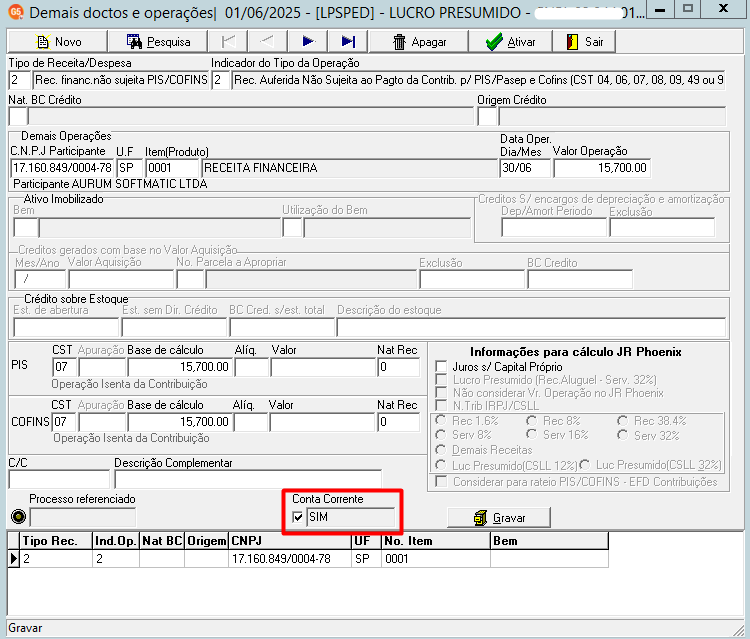Click No. Item grid column header
Screen dimensions: 750x639
point(436,541)
